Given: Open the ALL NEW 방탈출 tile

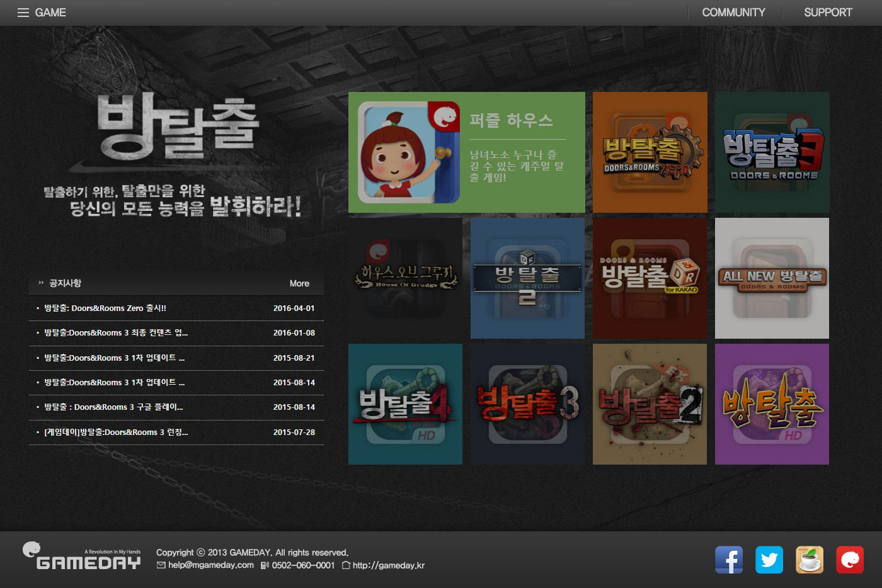Looking at the screenshot, I should (772, 278).
